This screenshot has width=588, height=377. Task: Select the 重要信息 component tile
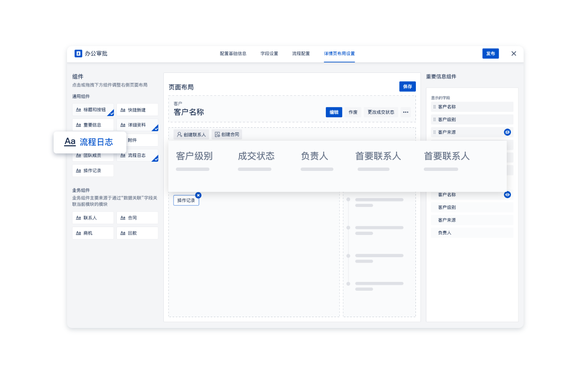point(93,125)
